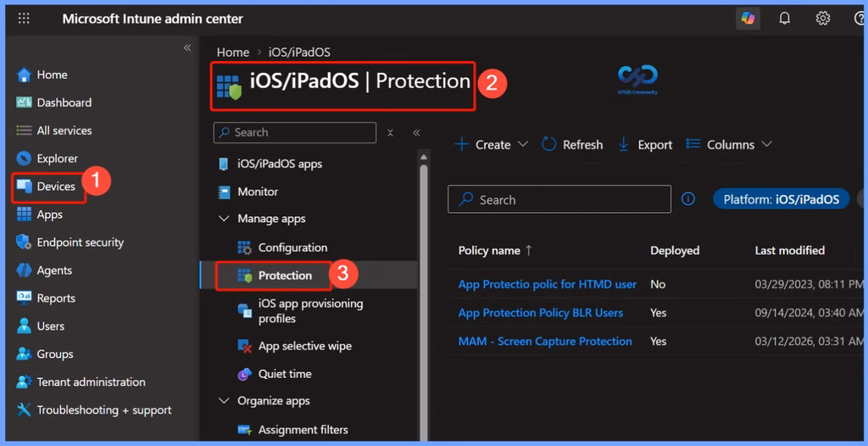Screen dimensions: 868x446
Task: Click the Monitor book icon
Action: coord(224,192)
